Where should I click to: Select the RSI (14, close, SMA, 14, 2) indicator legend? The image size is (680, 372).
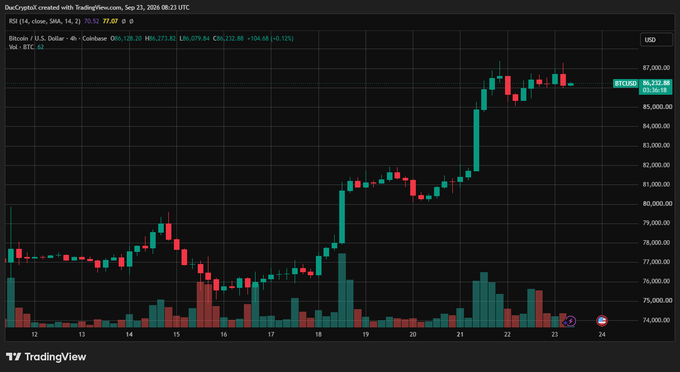click(45, 21)
